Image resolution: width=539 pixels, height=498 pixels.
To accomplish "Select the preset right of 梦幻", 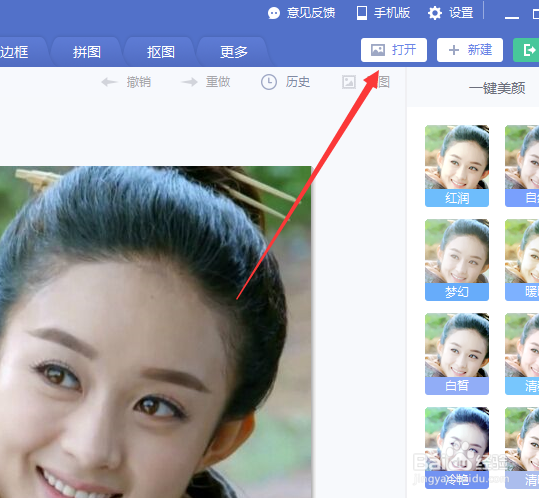I will [522, 260].
